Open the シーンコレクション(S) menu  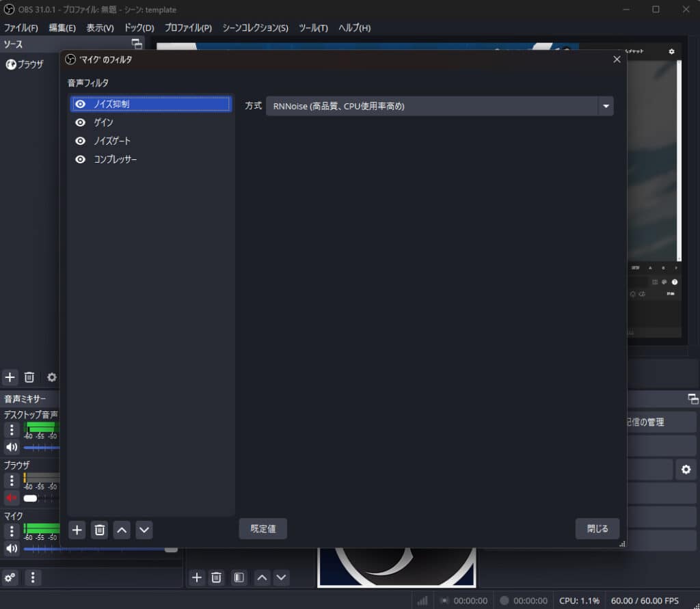pos(255,28)
